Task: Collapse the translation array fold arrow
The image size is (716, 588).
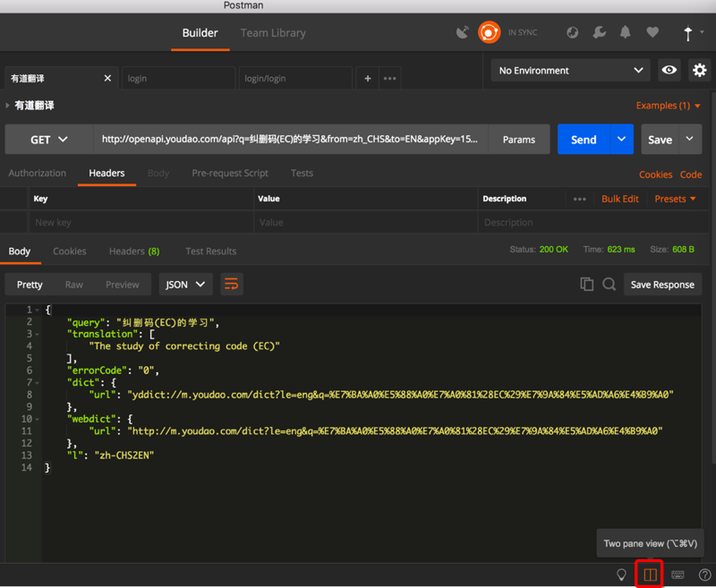Action: [x=37, y=335]
